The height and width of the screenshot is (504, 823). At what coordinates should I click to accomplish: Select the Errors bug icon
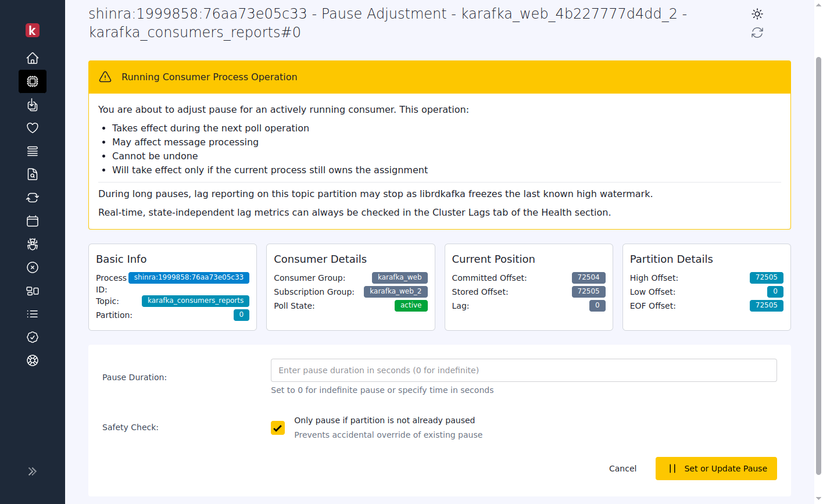[33, 244]
